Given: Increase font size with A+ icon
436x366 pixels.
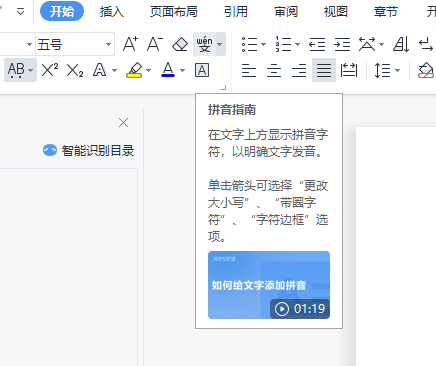Looking at the screenshot, I should click(130, 44).
